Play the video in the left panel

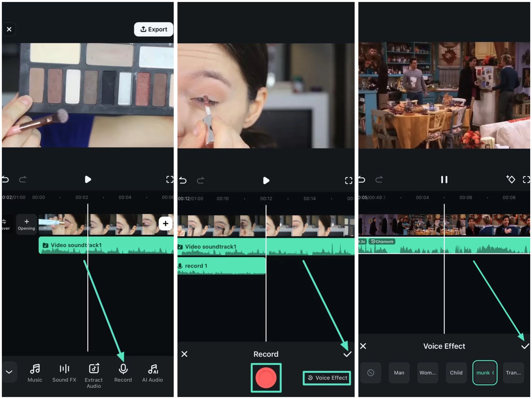point(88,180)
